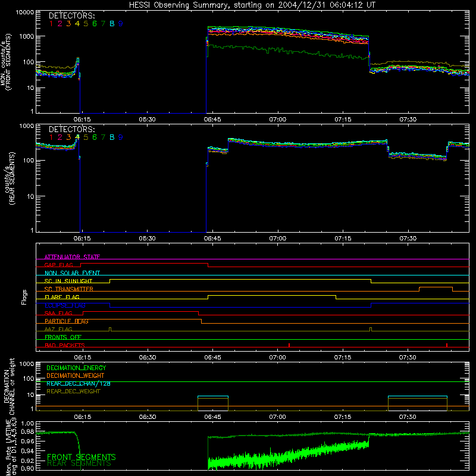Screen dimensions: 476x476
Task: Click the 07:15 tick label under flags plot
Action: (x=343, y=358)
